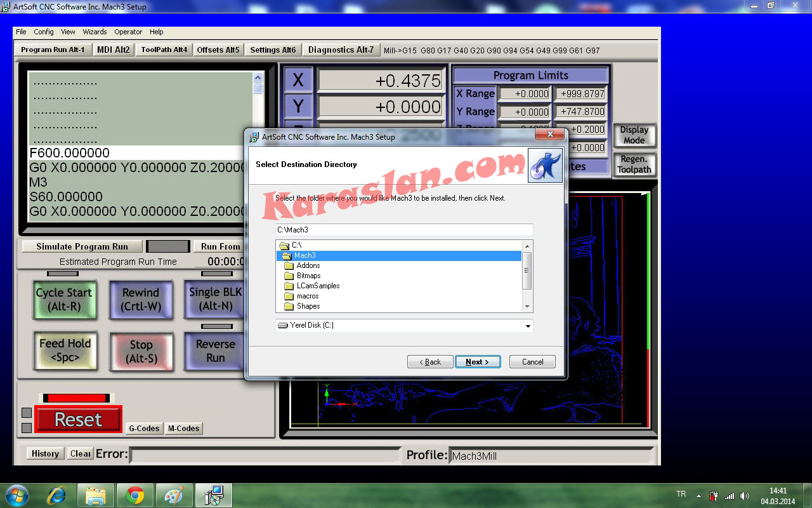The width and height of the screenshot is (812, 508).
Task: Zero the Y axis button
Action: pyautogui.click(x=298, y=106)
